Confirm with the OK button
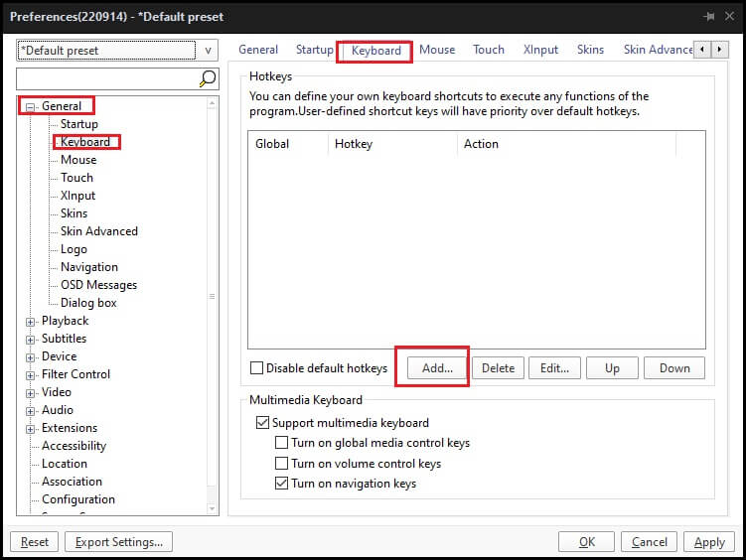Viewport: 746px width, 560px height. (x=587, y=541)
